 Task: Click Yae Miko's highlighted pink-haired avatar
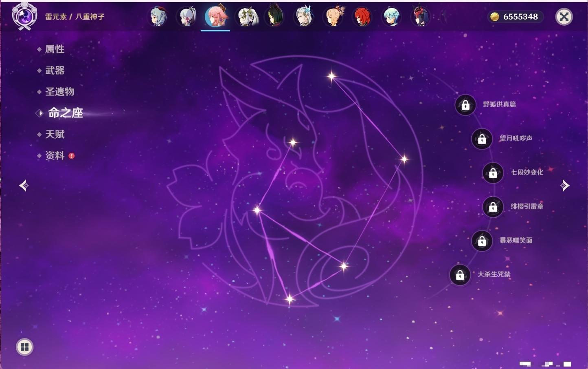pos(216,17)
